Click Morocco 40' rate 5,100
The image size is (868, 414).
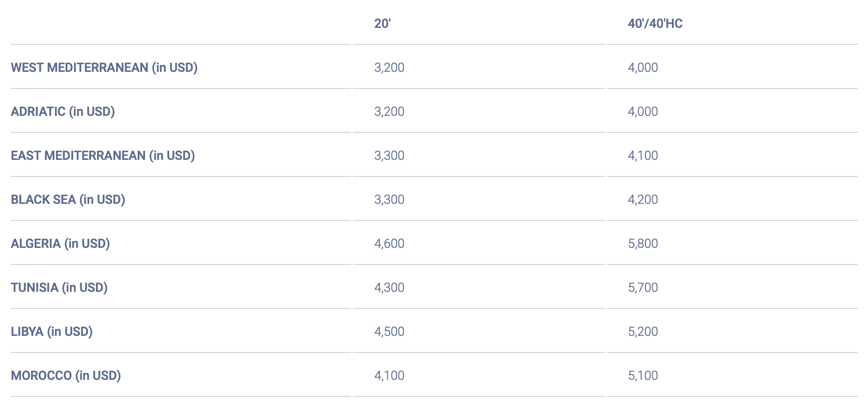click(643, 375)
